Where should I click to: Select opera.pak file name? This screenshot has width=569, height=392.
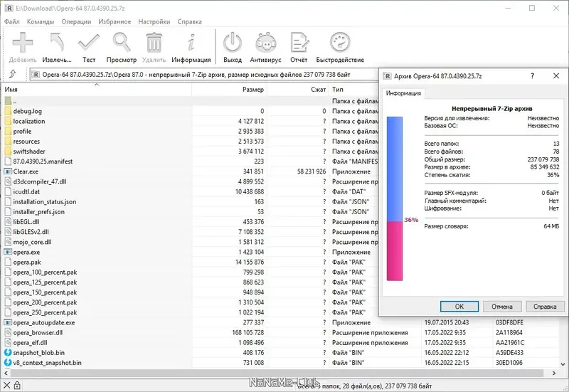27,262
